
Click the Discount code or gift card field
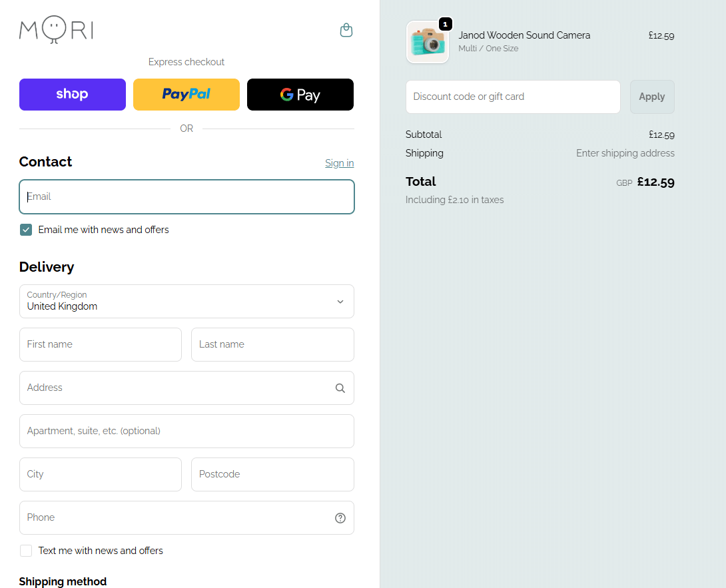513,97
